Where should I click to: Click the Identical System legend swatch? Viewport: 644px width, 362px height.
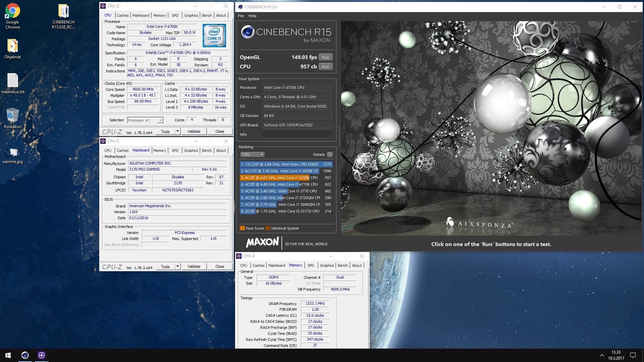tap(268, 228)
